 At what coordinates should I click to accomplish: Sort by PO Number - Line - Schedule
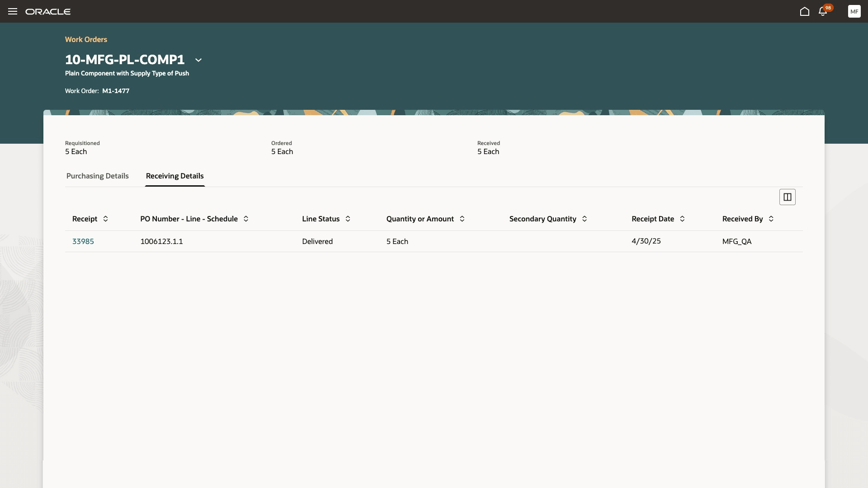tap(246, 219)
